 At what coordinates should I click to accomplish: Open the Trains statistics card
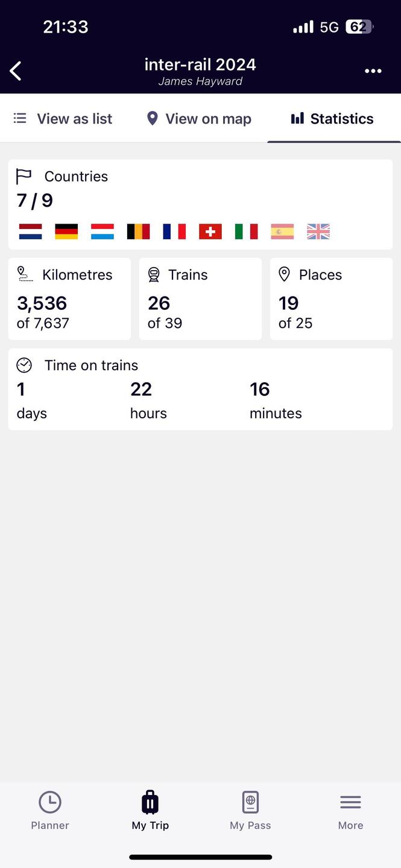pyautogui.click(x=200, y=299)
